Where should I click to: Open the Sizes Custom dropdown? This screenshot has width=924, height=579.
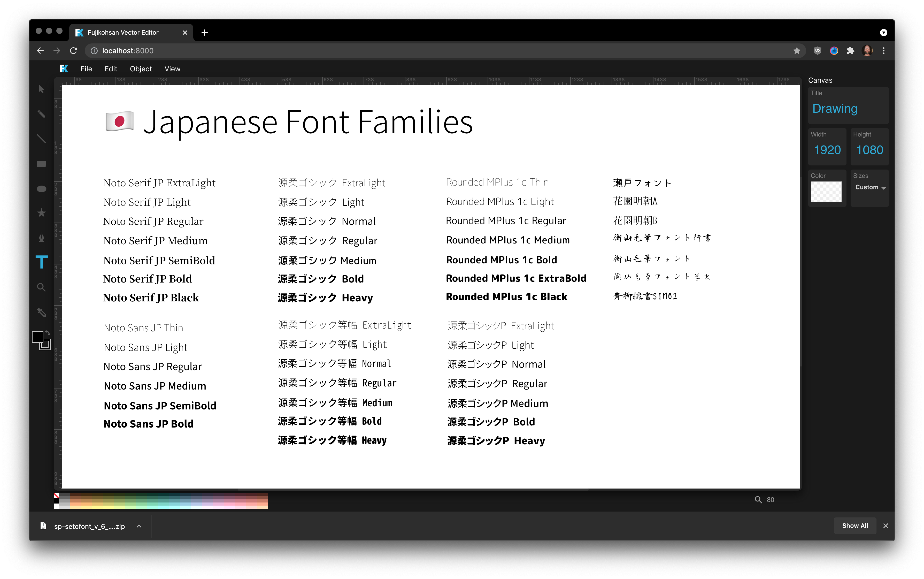coord(870,187)
